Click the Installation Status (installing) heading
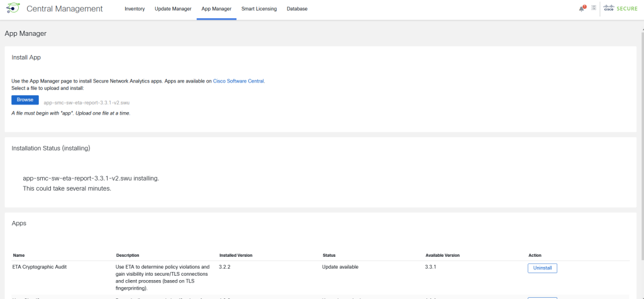The height and width of the screenshot is (299, 644). pyautogui.click(x=51, y=148)
